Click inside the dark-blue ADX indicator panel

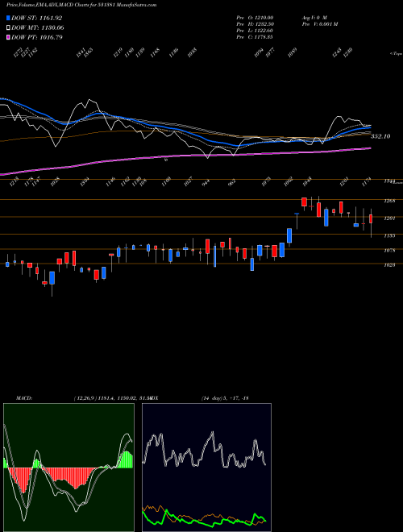pyautogui.click(x=206, y=468)
